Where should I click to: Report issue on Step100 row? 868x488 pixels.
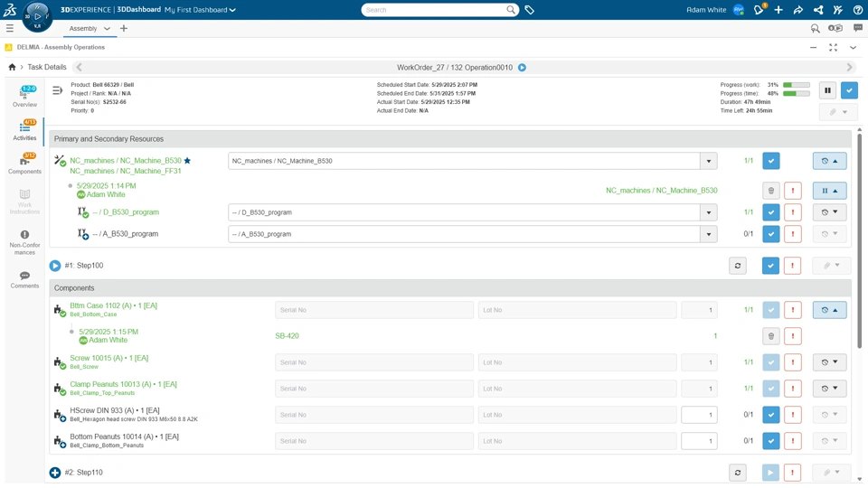(792, 266)
